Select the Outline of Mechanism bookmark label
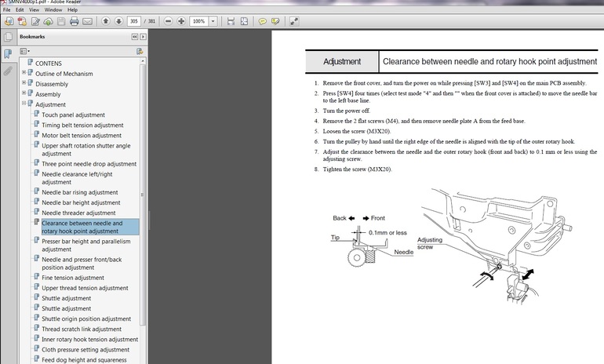Screen dimensions: 604x364 pos(64,74)
